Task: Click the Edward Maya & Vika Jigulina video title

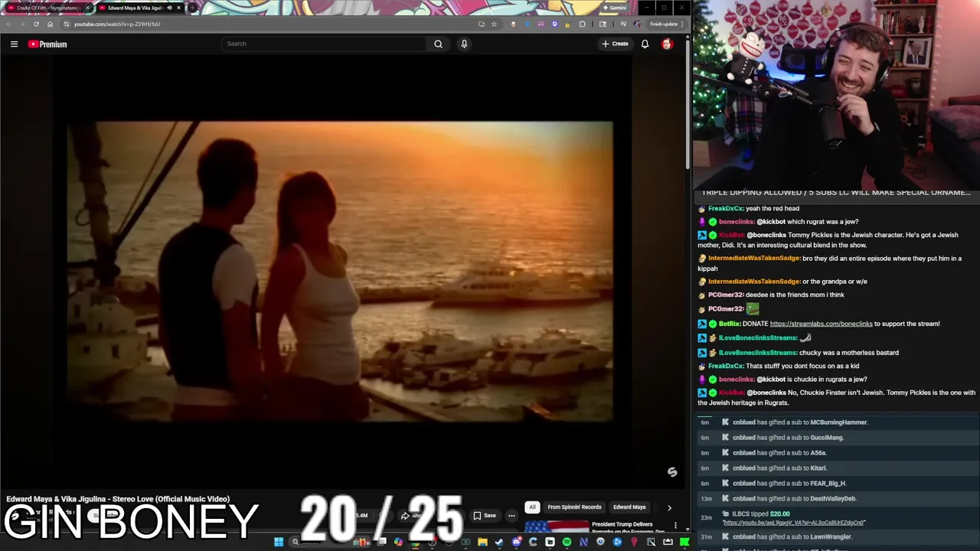Action: pos(118,499)
